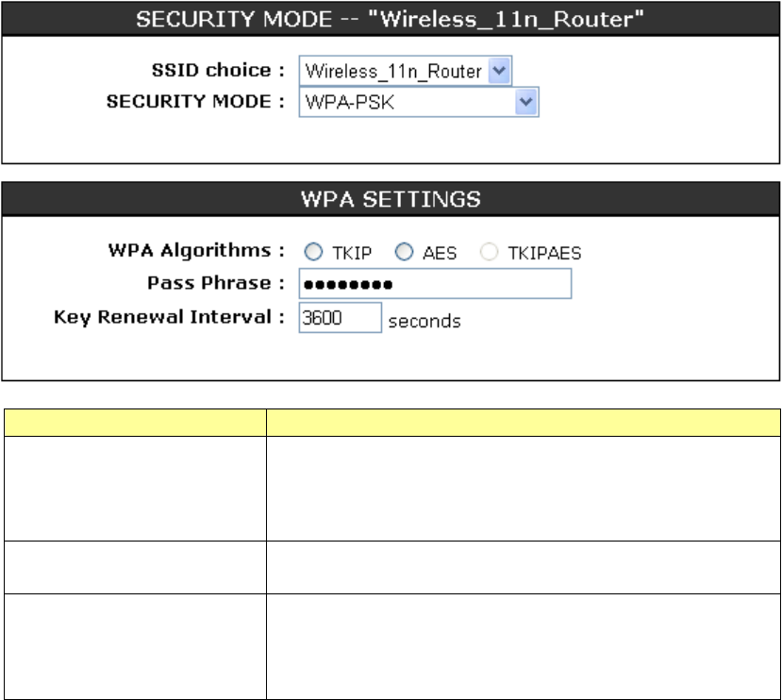Choose the TKIPAES radio option
The height and width of the screenshot is (700, 782).
tap(488, 252)
